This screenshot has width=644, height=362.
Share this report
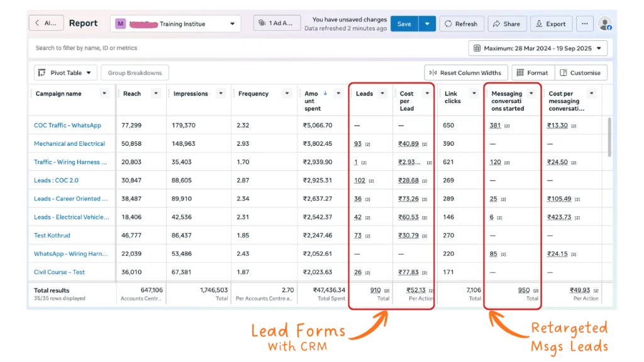pos(507,24)
